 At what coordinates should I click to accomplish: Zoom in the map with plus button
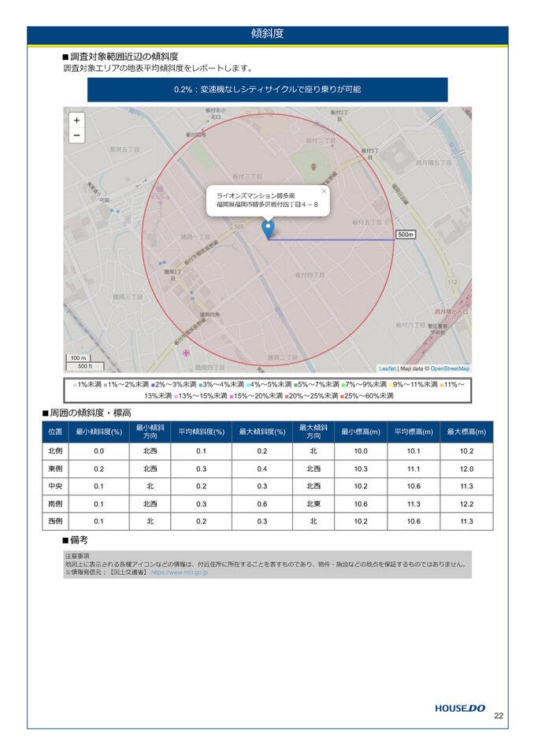point(76,120)
